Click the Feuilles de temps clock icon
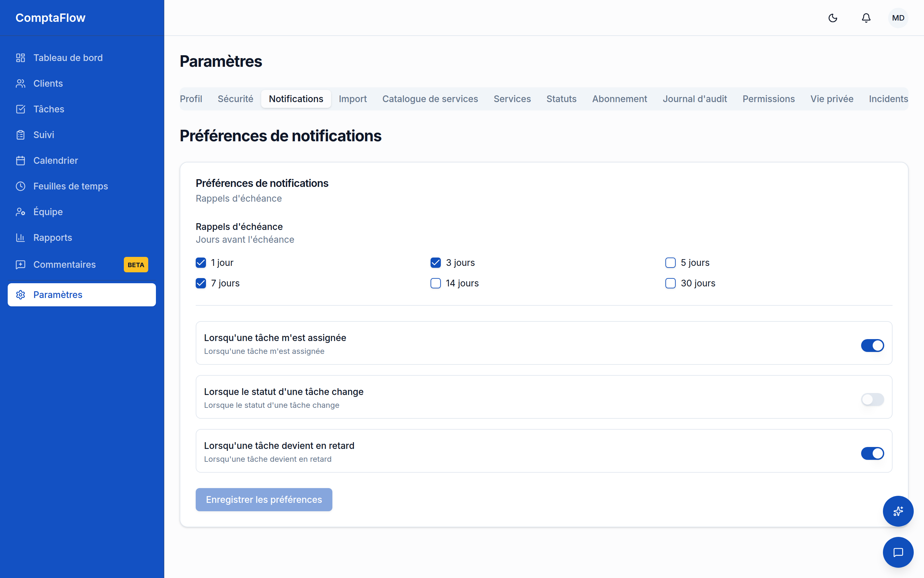This screenshot has width=924, height=578. coord(21,186)
